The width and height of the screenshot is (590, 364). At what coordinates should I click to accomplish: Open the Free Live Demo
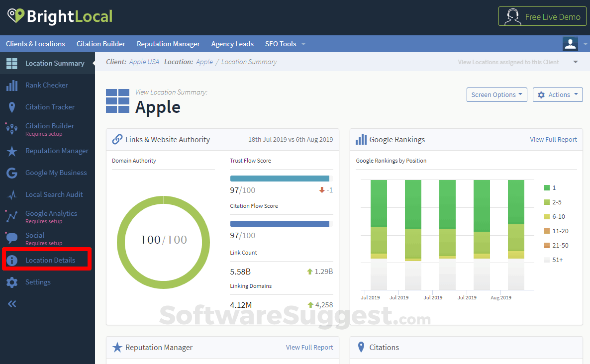[x=542, y=16]
